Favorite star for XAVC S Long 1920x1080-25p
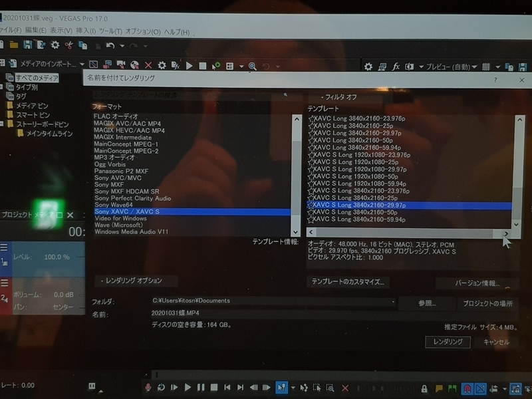532x399 pixels. pos(311,162)
